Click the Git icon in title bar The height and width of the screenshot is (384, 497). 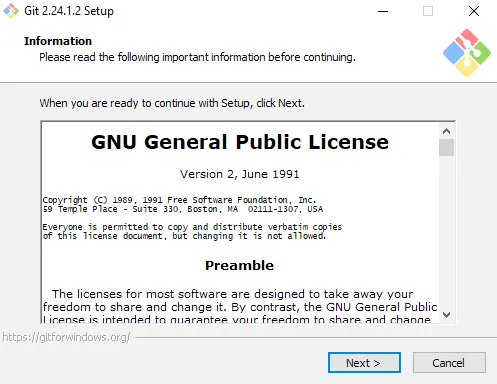coord(11,11)
